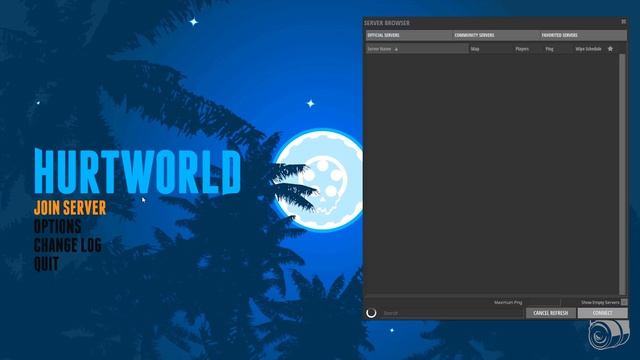Screen dimensions: 640x360
Task: Toggle the Show Empty Servers checkbox
Action: [624, 302]
